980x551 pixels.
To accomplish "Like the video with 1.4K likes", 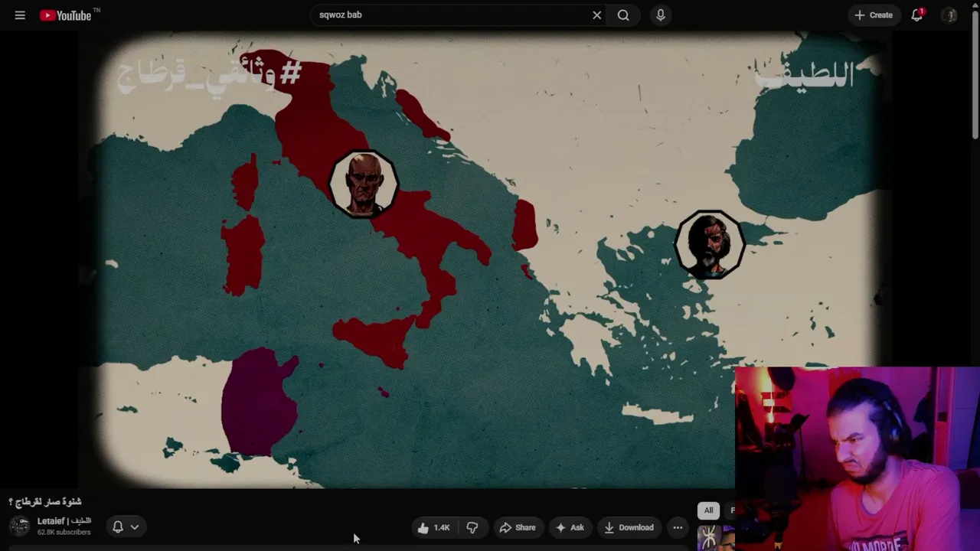I will click(433, 527).
